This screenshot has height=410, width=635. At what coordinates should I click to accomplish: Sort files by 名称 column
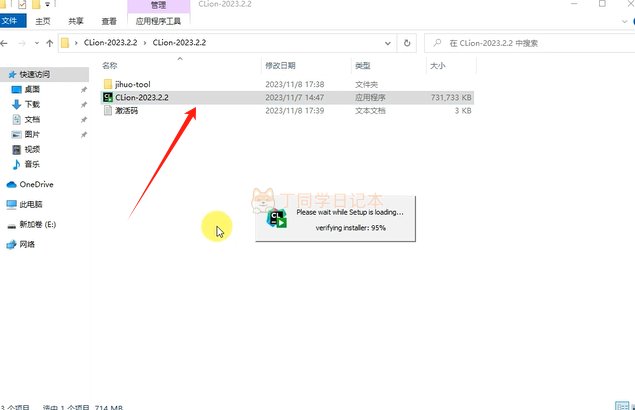(109, 65)
